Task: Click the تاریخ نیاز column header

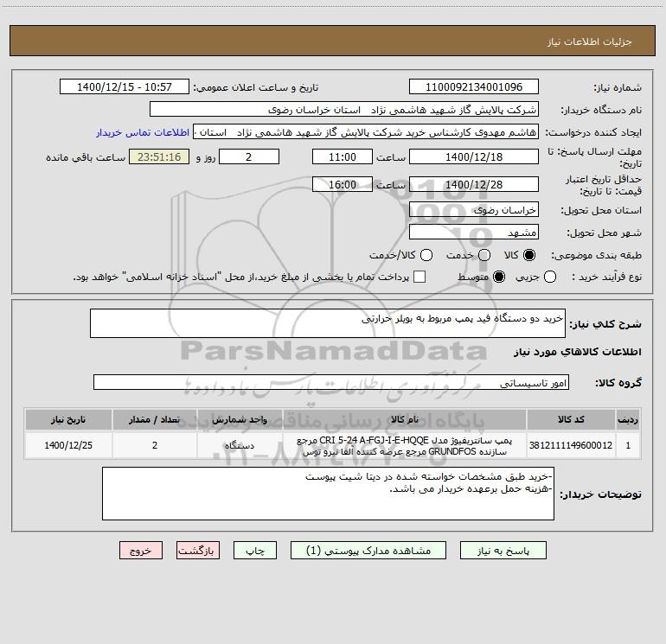Action: coord(68,419)
